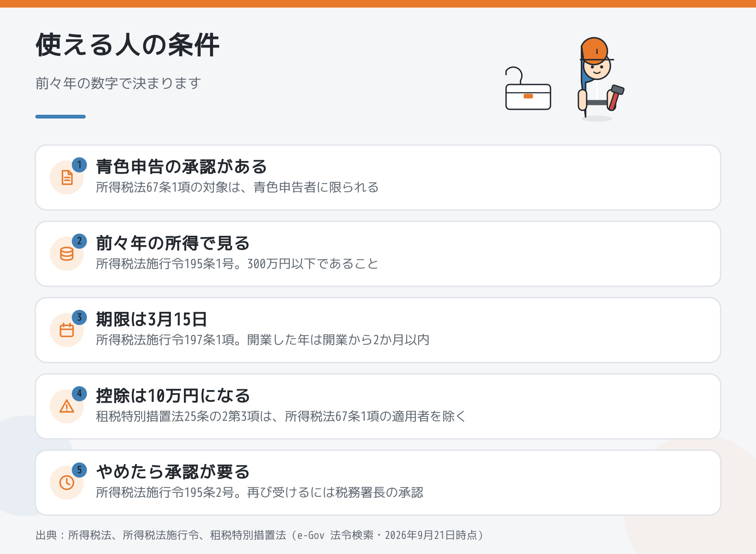Click the cash box illustration at the top

click(528, 89)
